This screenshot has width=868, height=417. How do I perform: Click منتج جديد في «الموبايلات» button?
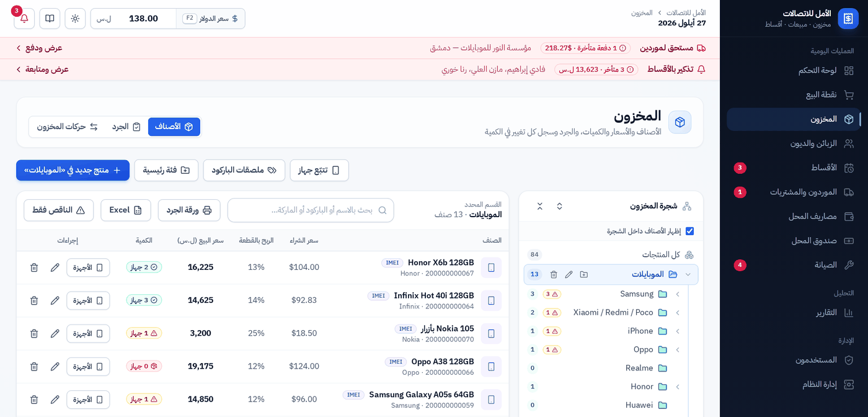pos(73,170)
